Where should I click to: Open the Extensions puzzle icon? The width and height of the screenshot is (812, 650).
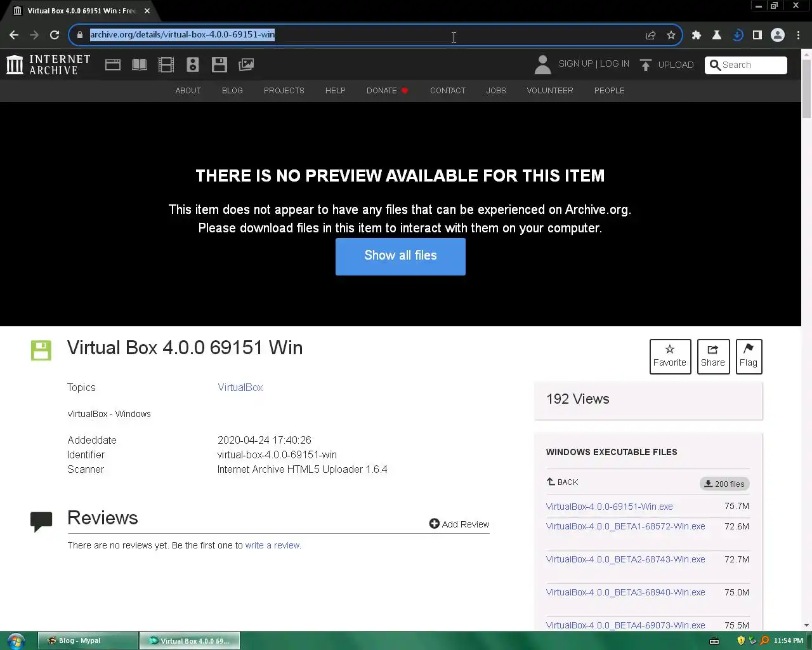click(697, 35)
